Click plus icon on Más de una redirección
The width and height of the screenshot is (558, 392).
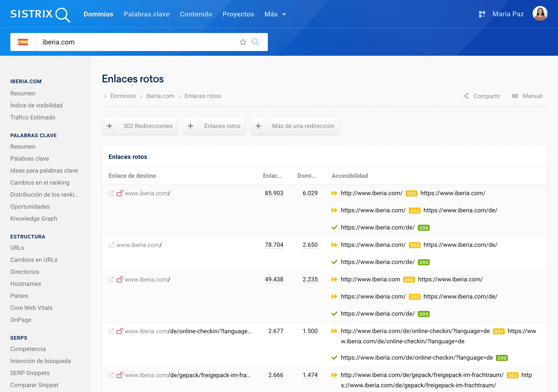(x=258, y=126)
